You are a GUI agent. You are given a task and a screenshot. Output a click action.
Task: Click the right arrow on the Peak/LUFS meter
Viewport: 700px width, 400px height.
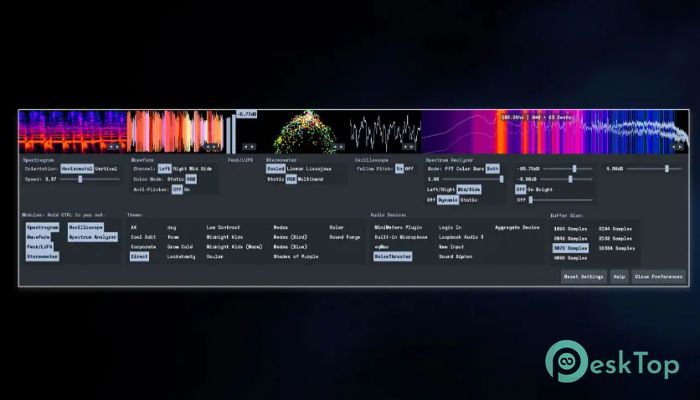(253, 147)
